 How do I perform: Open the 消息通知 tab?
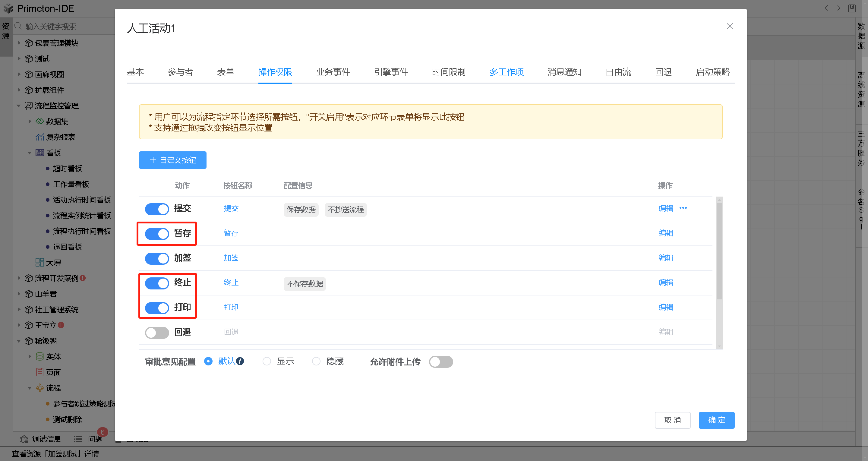point(564,72)
